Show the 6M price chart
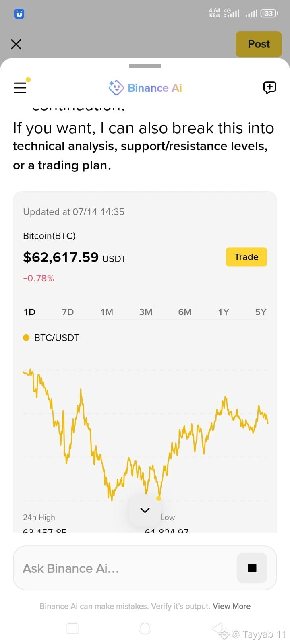The height and width of the screenshot is (644, 290). click(185, 312)
